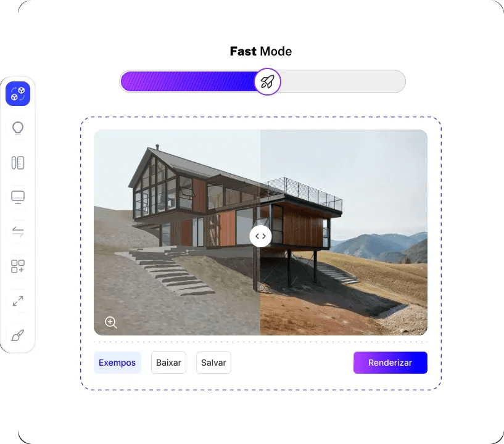Click the rocket slider handle
The width and height of the screenshot is (504, 444).
(x=268, y=81)
